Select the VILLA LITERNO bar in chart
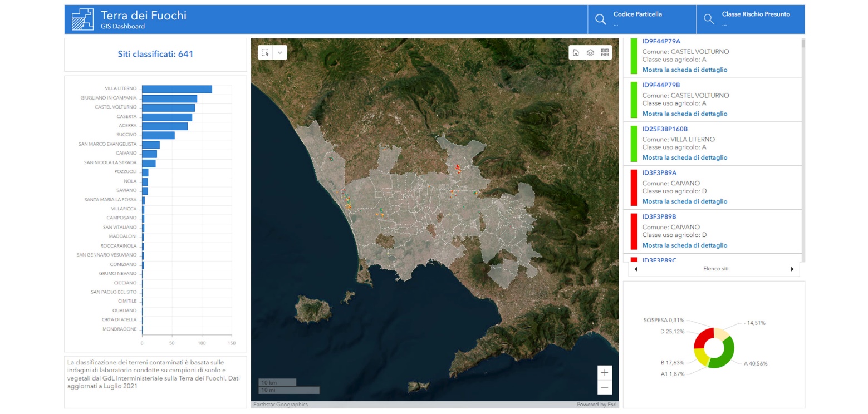The height and width of the screenshot is (414, 868). coord(176,89)
